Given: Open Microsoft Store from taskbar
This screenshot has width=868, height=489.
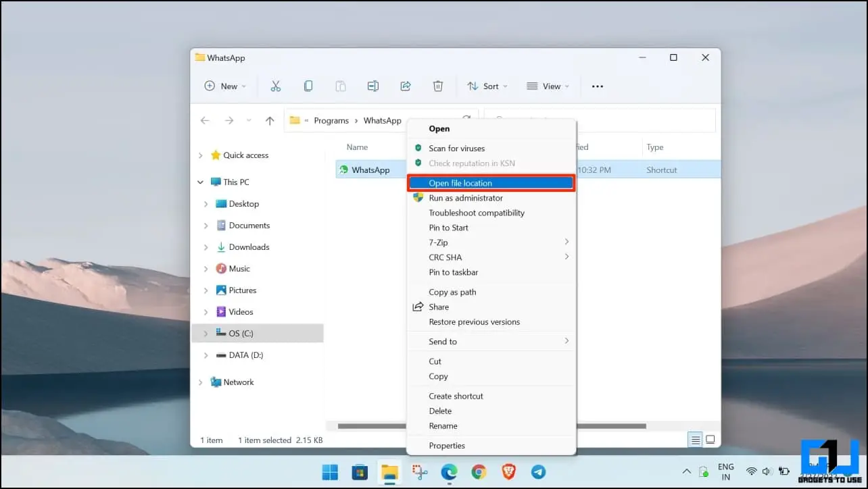Looking at the screenshot, I should pyautogui.click(x=360, y=471).
